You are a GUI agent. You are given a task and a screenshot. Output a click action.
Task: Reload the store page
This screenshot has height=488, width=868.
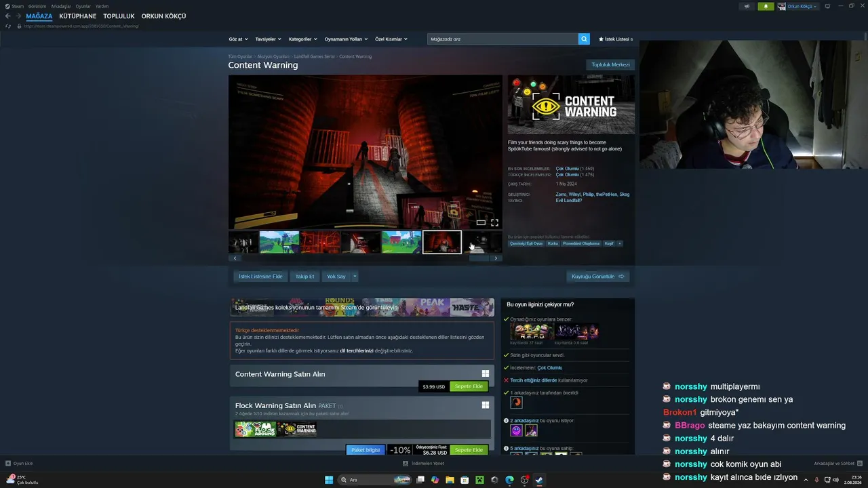[8, 26]
